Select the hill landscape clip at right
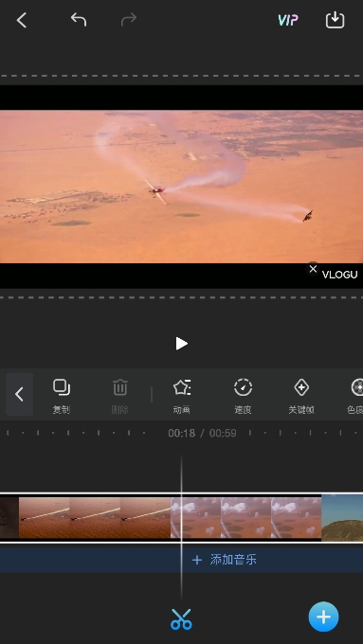 [x=342, y=517]
